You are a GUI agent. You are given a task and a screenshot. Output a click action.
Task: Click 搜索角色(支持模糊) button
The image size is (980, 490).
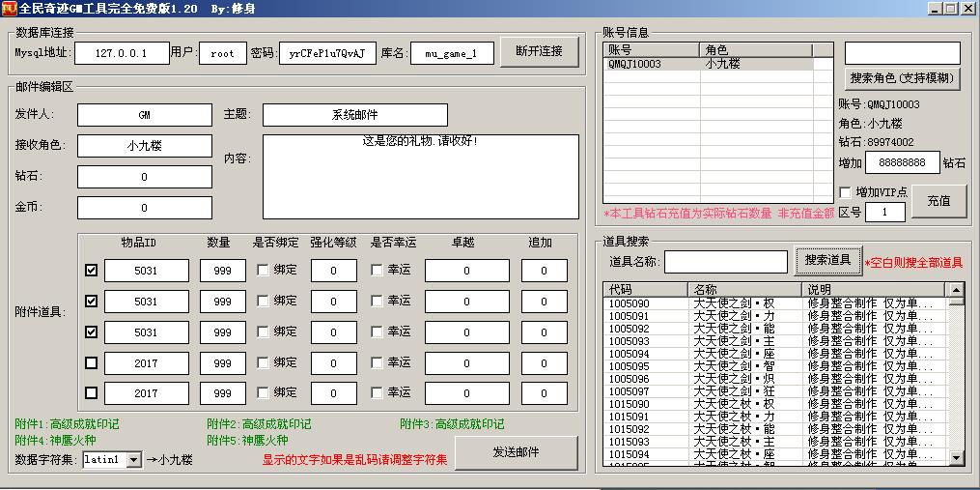click(902, 78)
